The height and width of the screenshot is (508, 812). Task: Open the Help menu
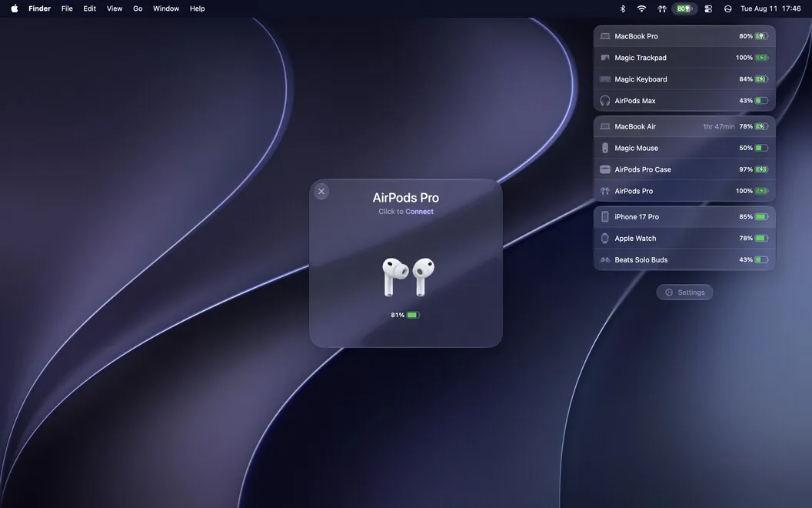point(198,8)
